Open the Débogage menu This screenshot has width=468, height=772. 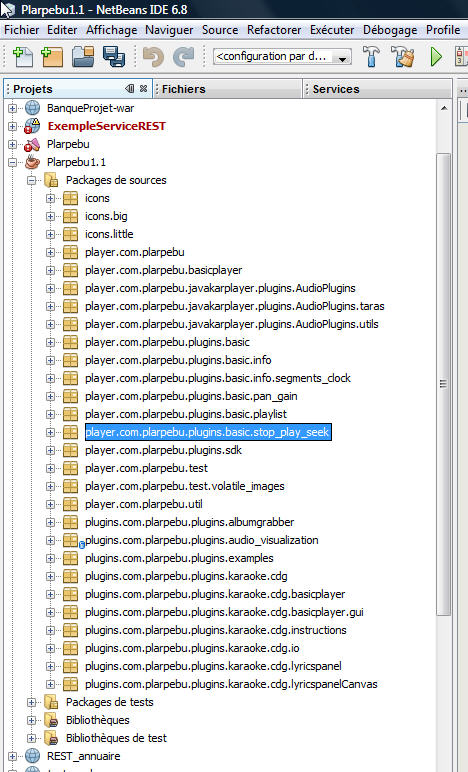pos(390,30)
